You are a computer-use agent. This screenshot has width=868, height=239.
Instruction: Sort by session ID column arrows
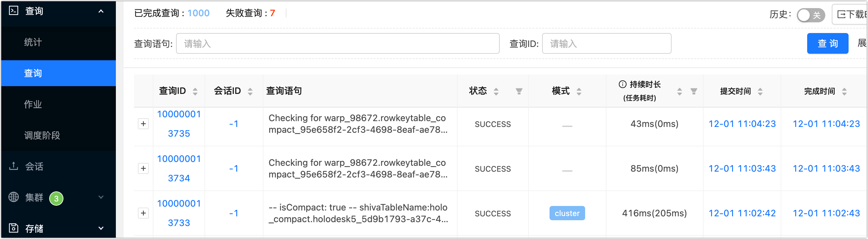click(250, 91)
